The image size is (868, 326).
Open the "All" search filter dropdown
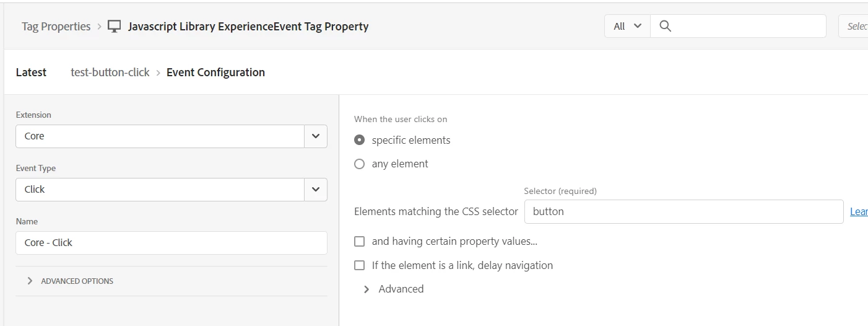[x=627, y=27]
